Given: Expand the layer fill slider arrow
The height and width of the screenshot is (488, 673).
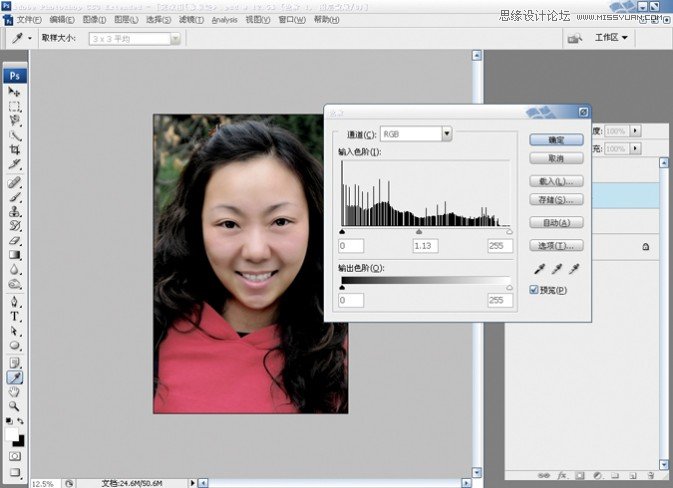Looking at the screenshot, I should coord(635,149).
